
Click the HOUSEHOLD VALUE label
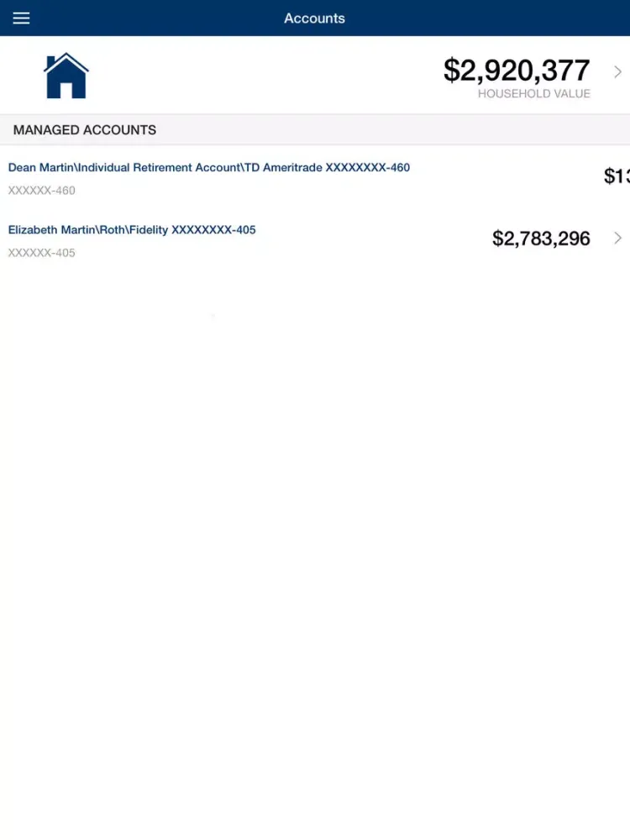pyautogui.click(x=534, y=94)
